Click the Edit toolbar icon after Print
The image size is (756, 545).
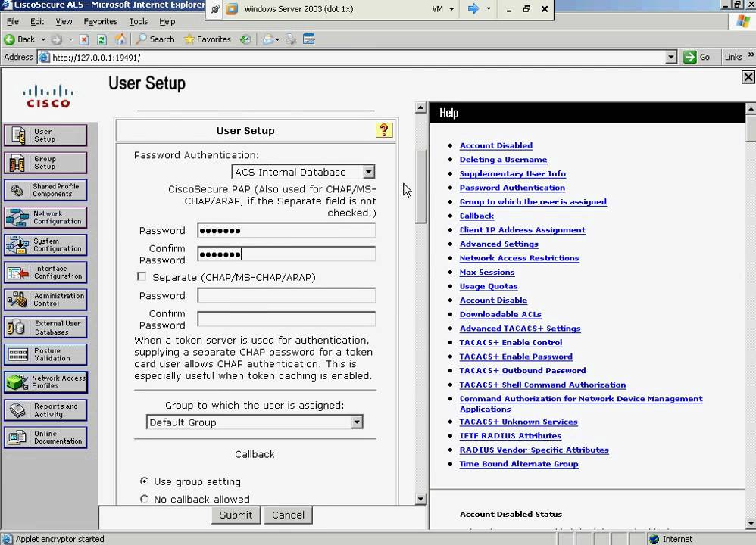[x=309, y=39]
